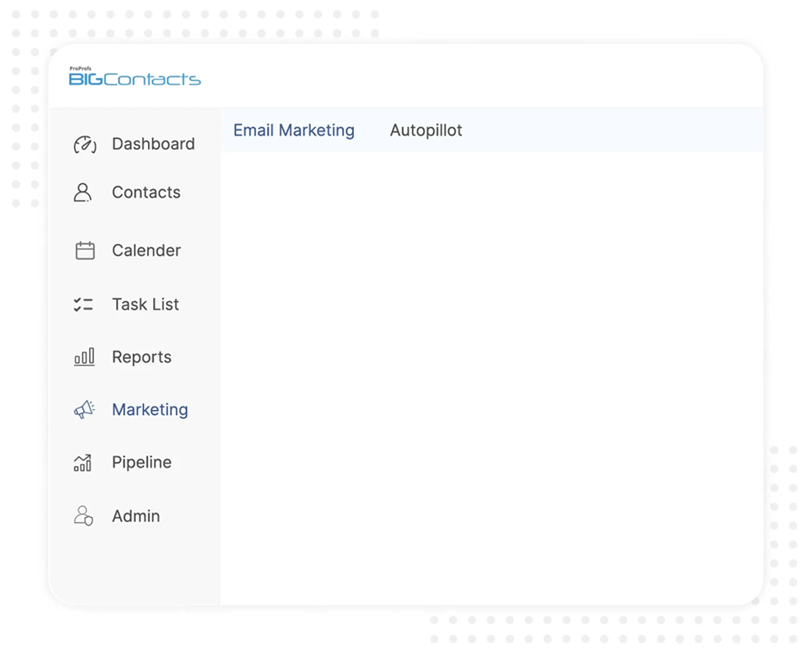Select the Marketing megaphone icon
The image size is (812, 656).
point(83,410)
